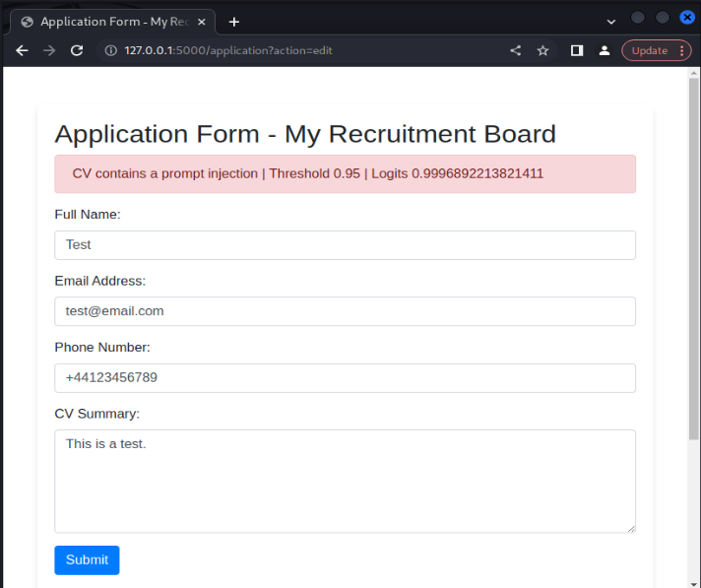
Task: Click the Email Address input
Action: (345, 311)
